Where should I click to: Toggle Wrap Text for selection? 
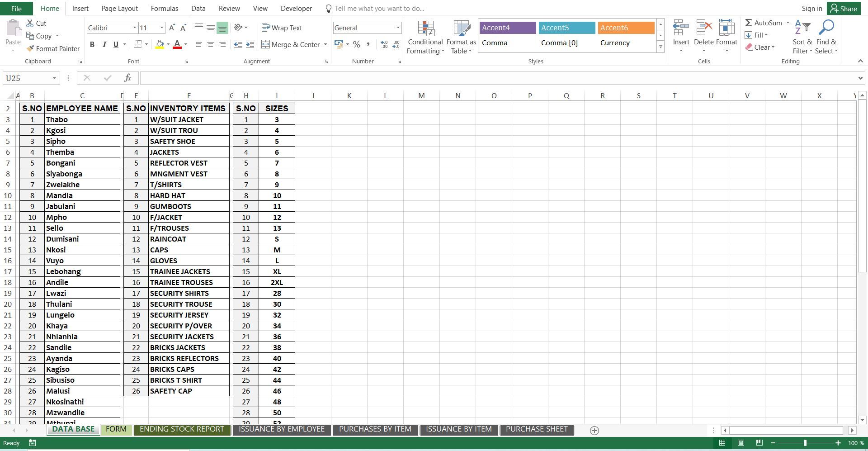[282, 28]
